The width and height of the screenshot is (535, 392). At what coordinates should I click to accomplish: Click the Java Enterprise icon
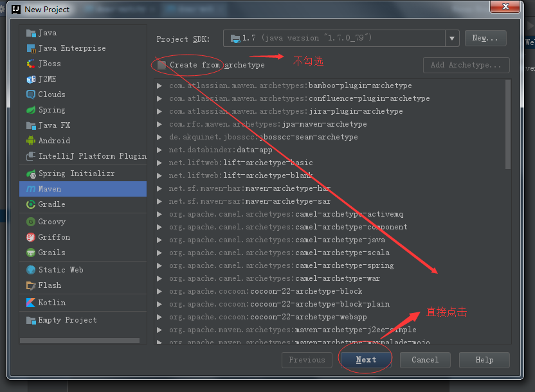[x=31, y=48]
